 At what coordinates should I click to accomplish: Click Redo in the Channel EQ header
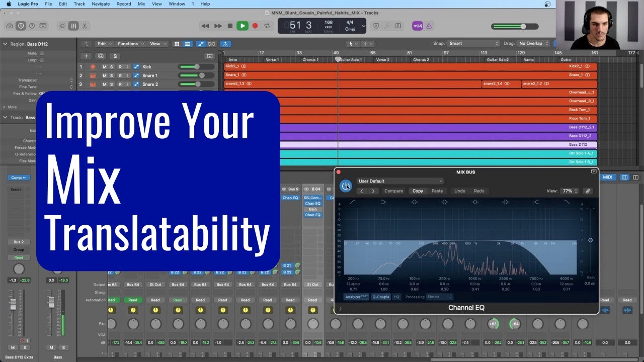click(479, 191)
